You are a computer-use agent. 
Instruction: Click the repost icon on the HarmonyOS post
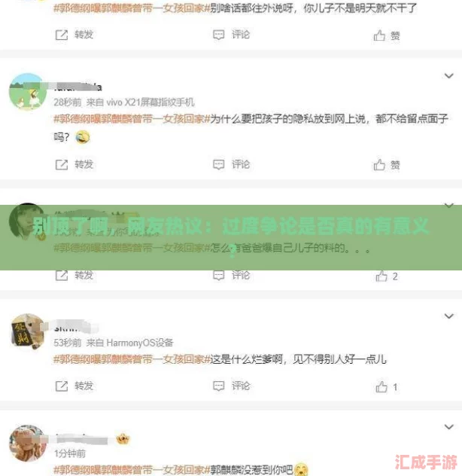(x=62, y=386)
